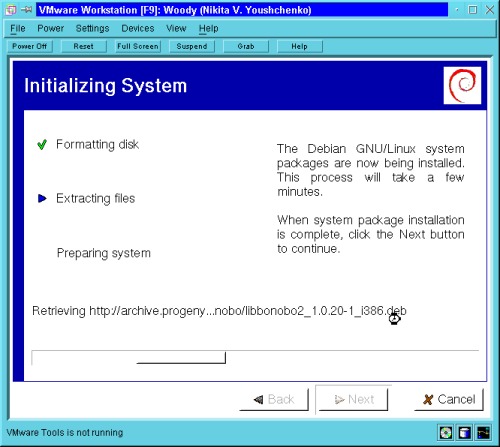Click the 'Extracting files' step label
This screenshot has width=500, height=447.
tap(96, 198)
